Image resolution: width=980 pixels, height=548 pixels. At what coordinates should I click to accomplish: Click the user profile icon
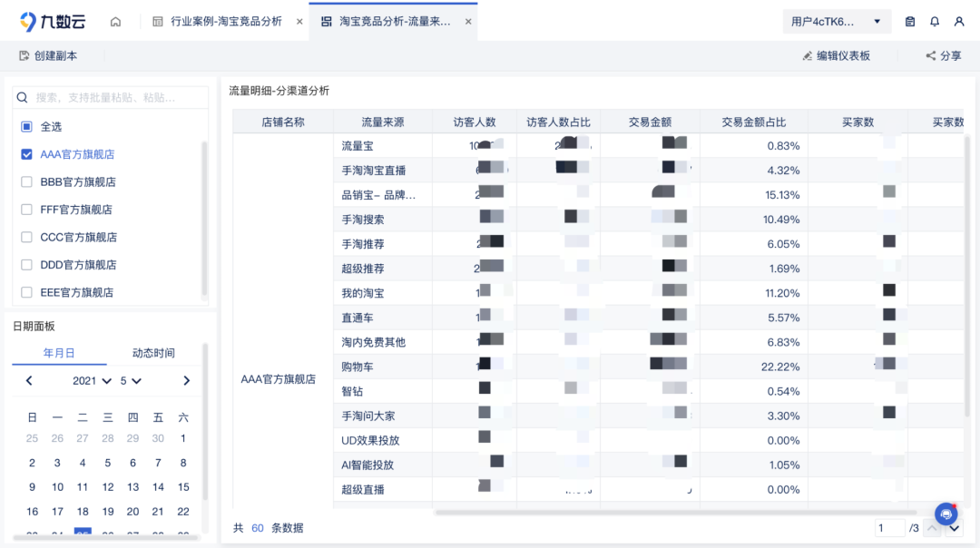[x=959, y=21]
